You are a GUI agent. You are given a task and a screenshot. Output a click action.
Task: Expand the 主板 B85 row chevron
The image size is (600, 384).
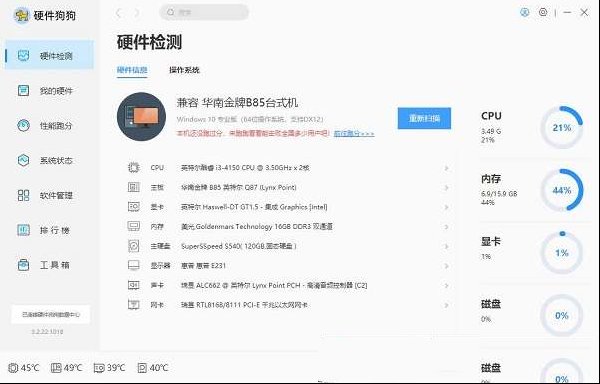446,188
